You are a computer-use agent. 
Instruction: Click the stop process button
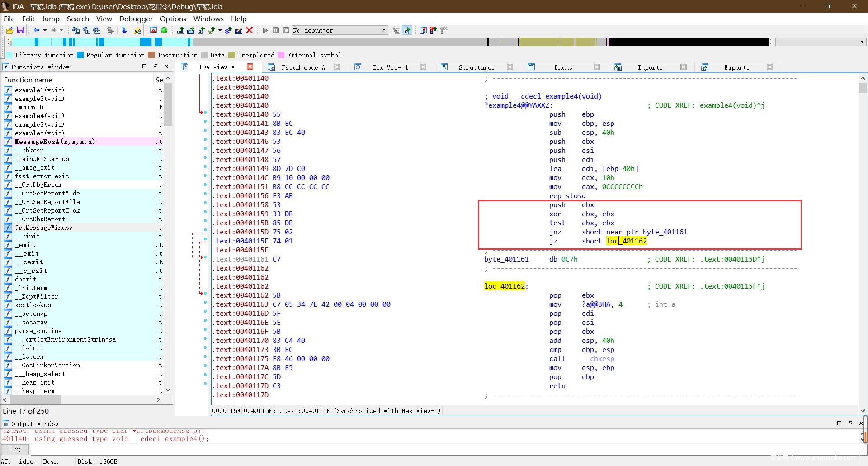pyautogui.click(x=286, y=30)
